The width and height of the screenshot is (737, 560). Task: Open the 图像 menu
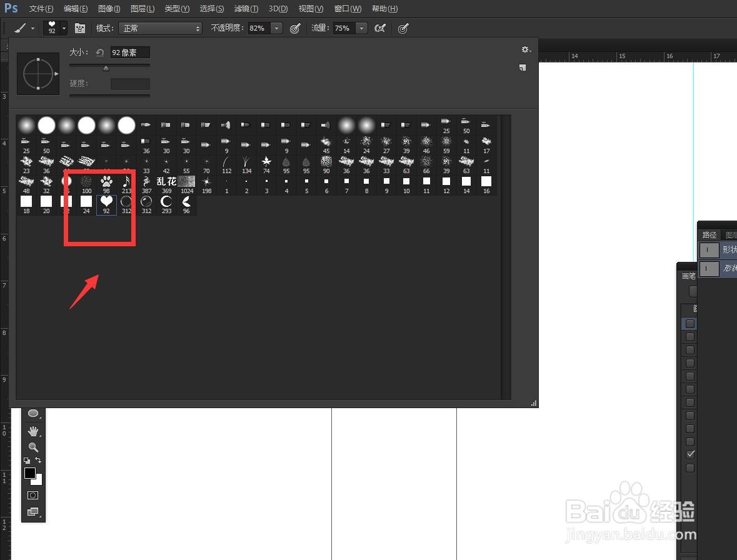(109, 9)
